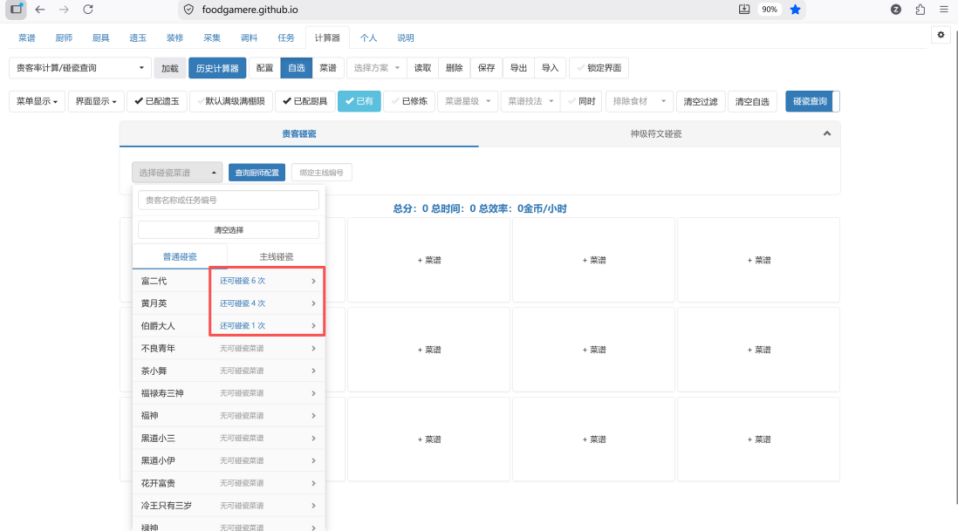Switch to the 神级符文碰瓷 tab
This screenshot has height=532, width=959.
(x=656, y=134)
